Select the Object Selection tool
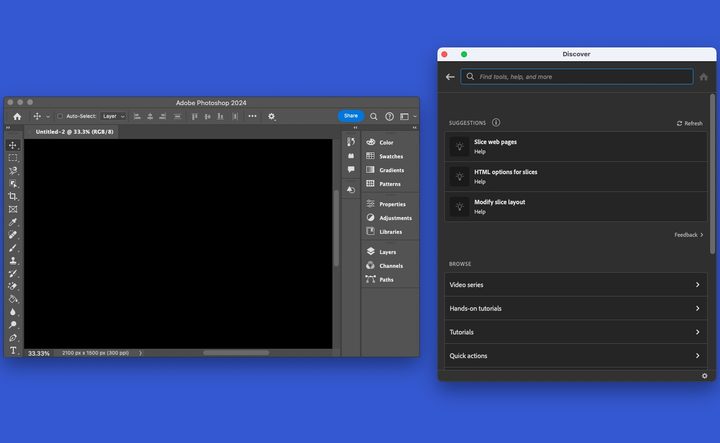 tap(13, 184)
